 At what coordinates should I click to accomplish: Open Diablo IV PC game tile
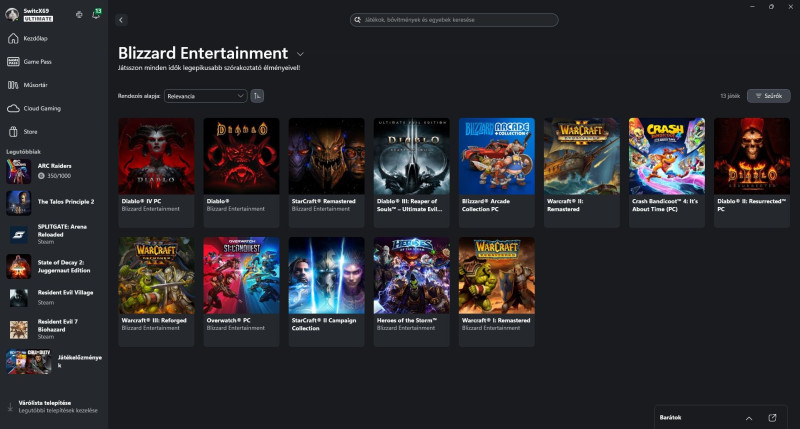(156, 172)
